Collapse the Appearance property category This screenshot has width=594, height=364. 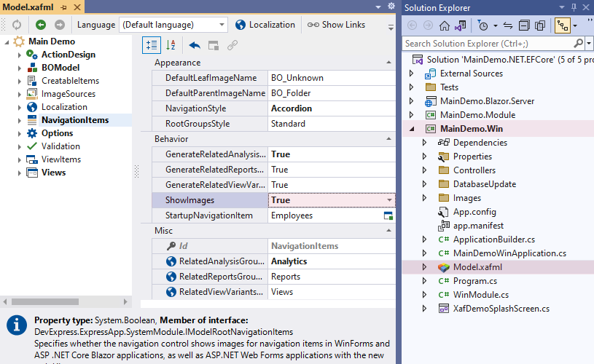tap(388, 63)
